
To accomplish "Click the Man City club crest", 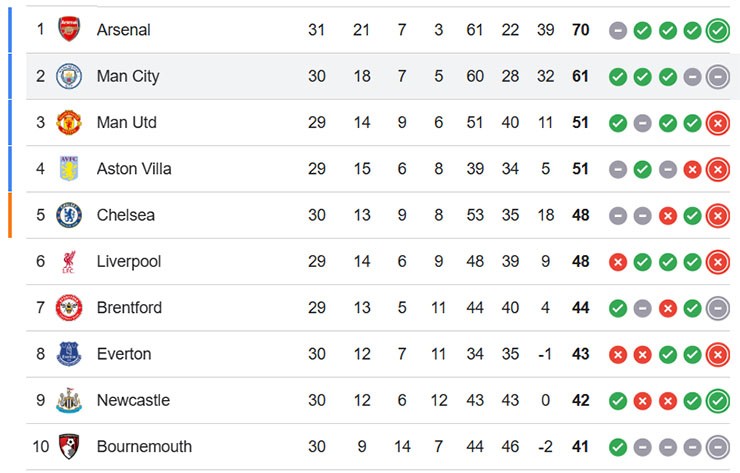I will (69, 76).
